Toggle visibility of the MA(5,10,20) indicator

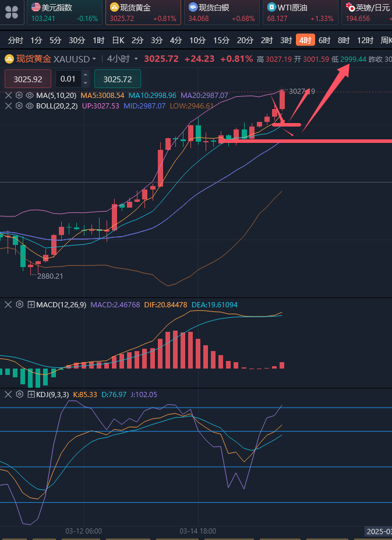tap(30, 96)
